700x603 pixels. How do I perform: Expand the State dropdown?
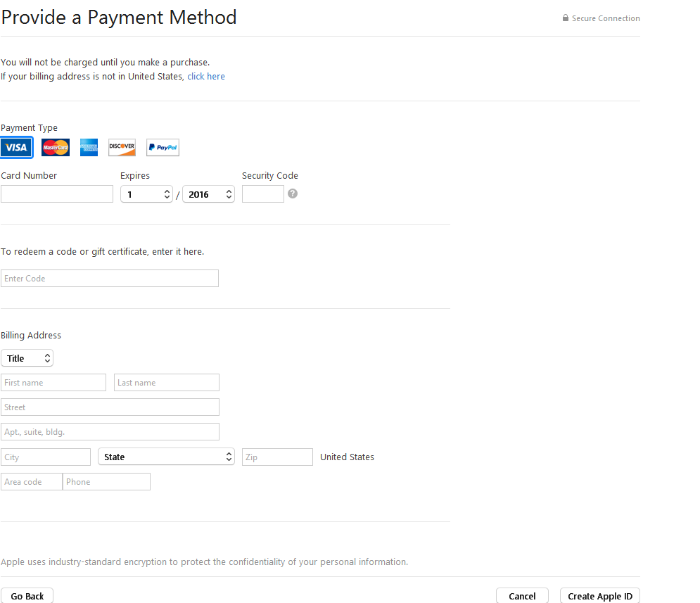pos(166,457)
